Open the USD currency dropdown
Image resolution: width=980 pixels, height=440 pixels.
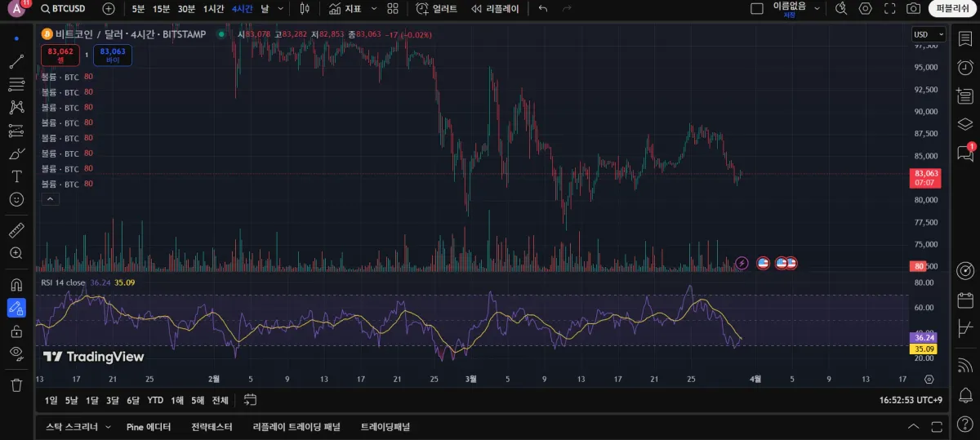pyautogui.click(x=929, y=34)
